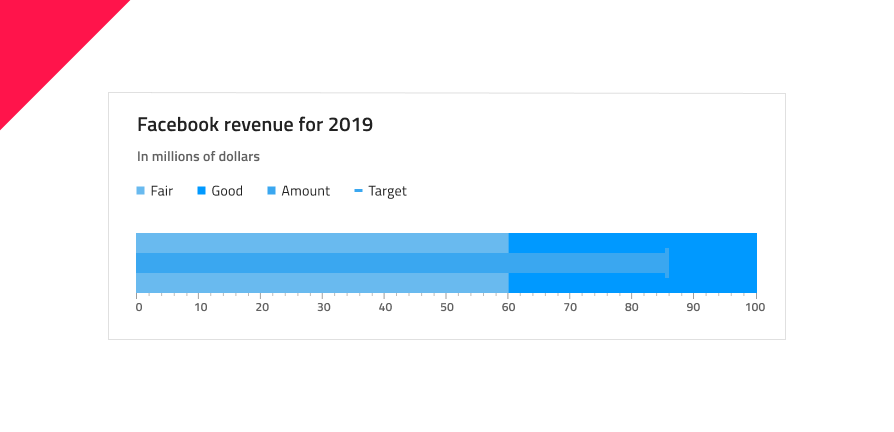Screen dimensions: 894x432
Task: Click the 100 axis tick label
Action: pyautogui.click(x=755, y=308)
